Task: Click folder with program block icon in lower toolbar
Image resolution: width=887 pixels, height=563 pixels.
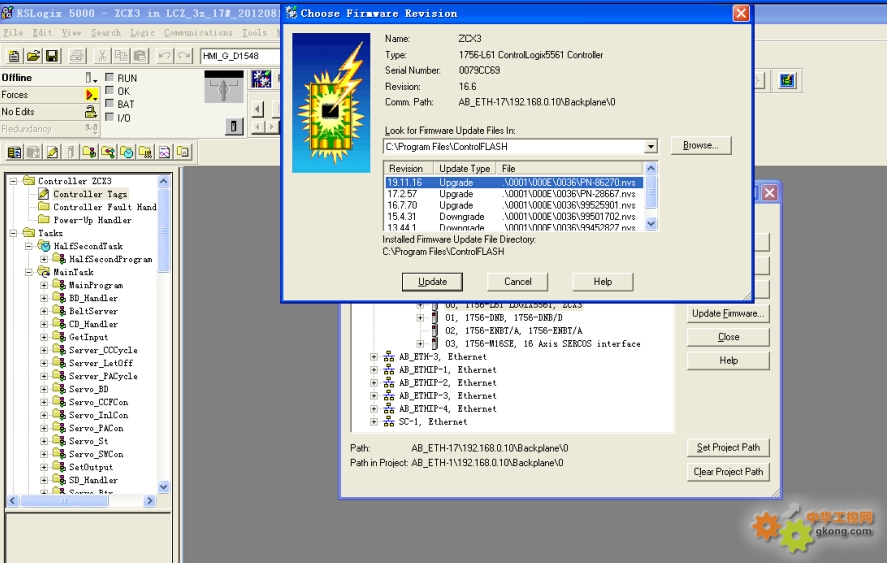Action: point(89,152)
